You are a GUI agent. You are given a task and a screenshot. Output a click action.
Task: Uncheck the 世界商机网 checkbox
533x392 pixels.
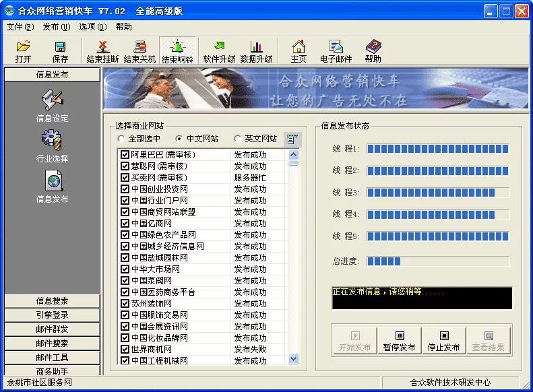coord(125,349)
